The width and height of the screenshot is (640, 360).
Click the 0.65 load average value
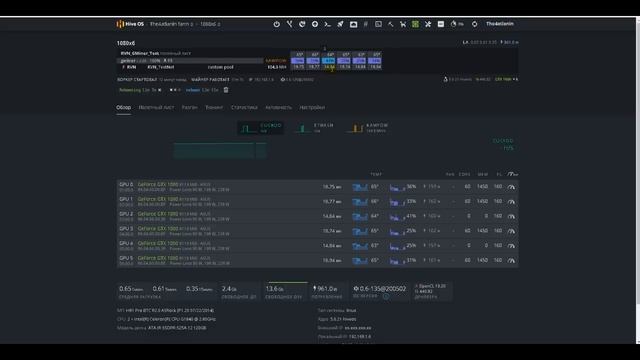[x=125, y=289]
